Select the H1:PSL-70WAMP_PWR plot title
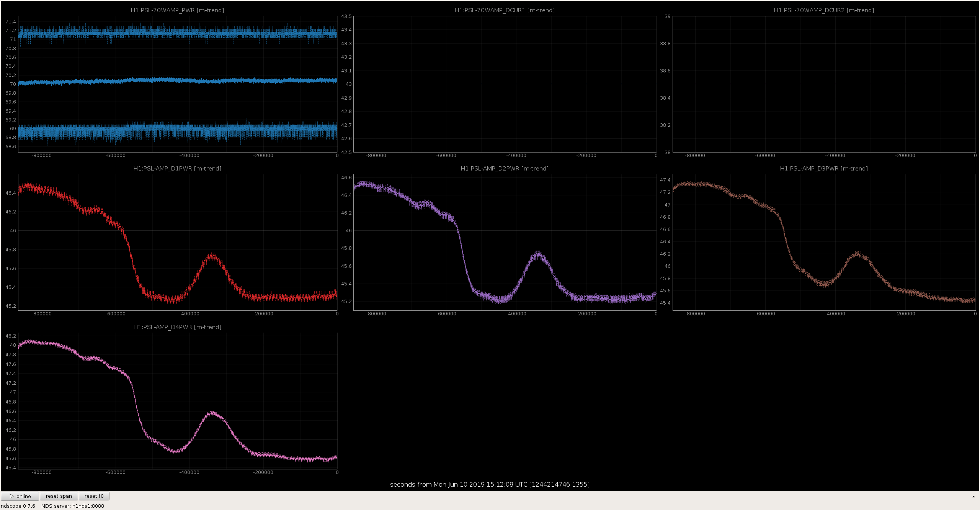 pyautogui.click(x=177, y=10)
